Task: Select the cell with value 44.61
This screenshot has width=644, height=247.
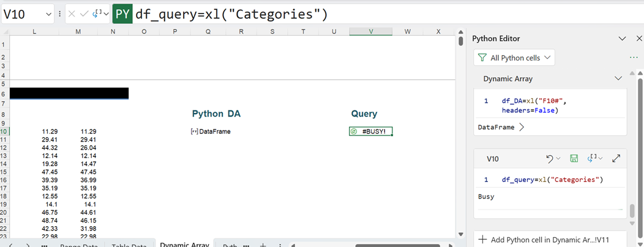Action: point(78,213)
